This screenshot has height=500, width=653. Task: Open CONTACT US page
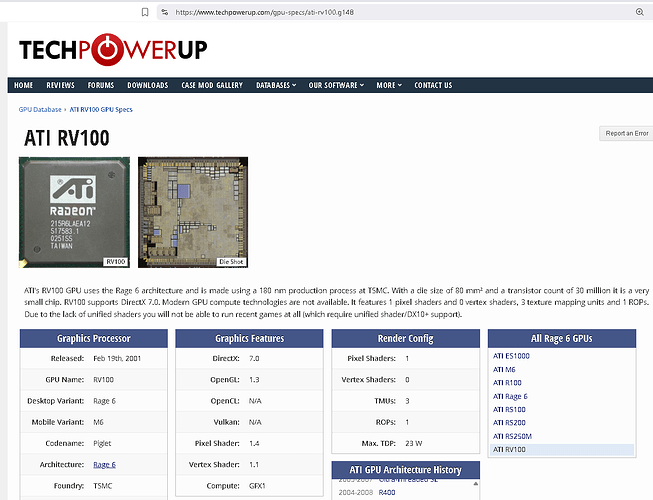pos(433,85)
